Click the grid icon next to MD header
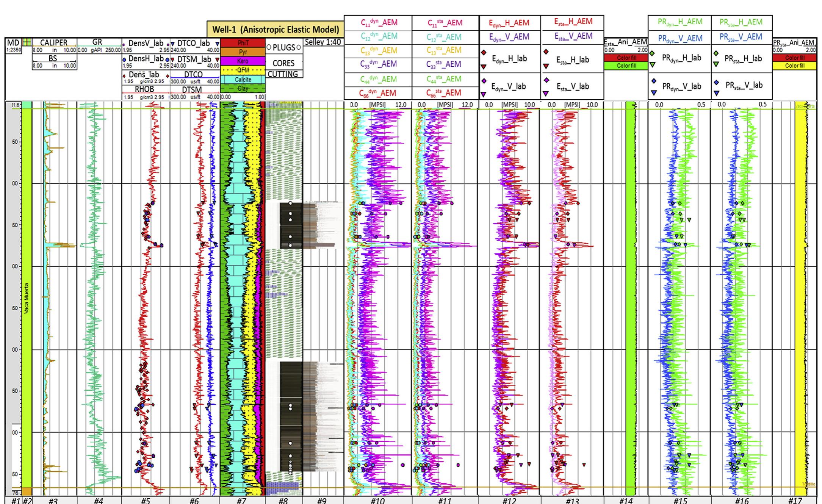This screenshot has width=822, height=504. pos(27,42)
